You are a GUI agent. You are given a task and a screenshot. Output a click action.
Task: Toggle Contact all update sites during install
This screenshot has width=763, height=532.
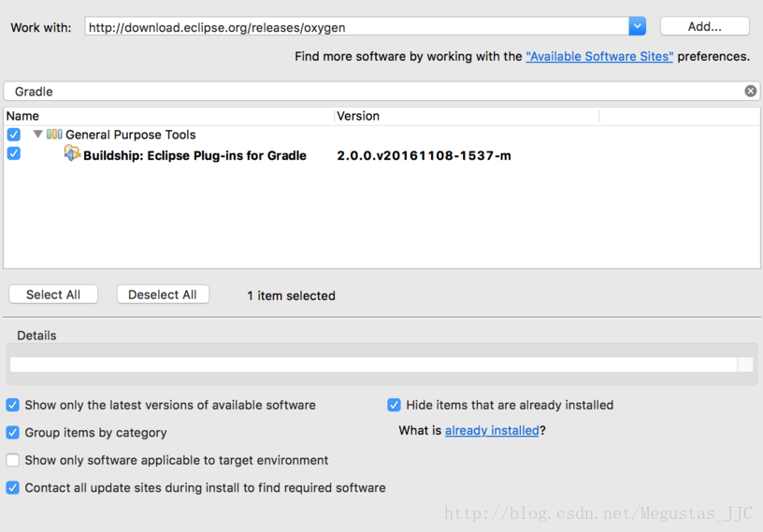pyautogui.click(x=13, y=488)
